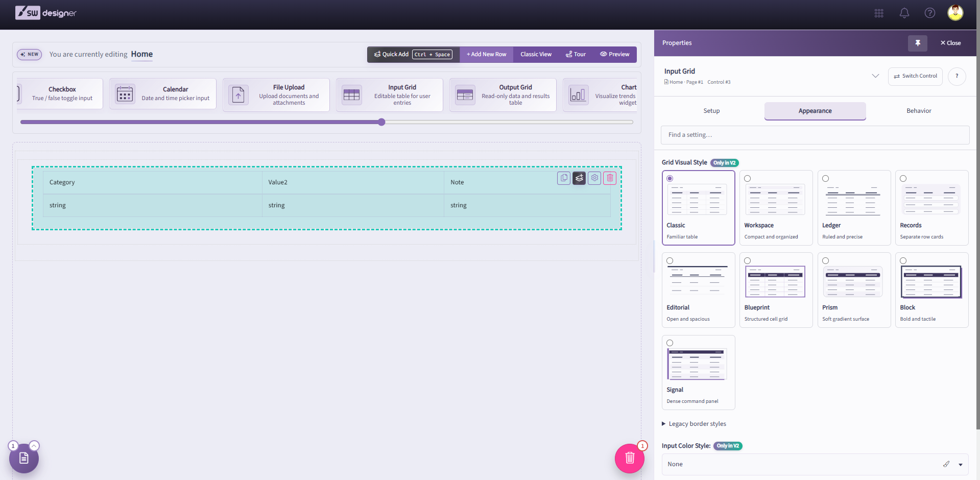Image resolution: width=980 pixels, height=480 pixels.
Task: Select the Workspace grid style
Action: coord(776,208)
